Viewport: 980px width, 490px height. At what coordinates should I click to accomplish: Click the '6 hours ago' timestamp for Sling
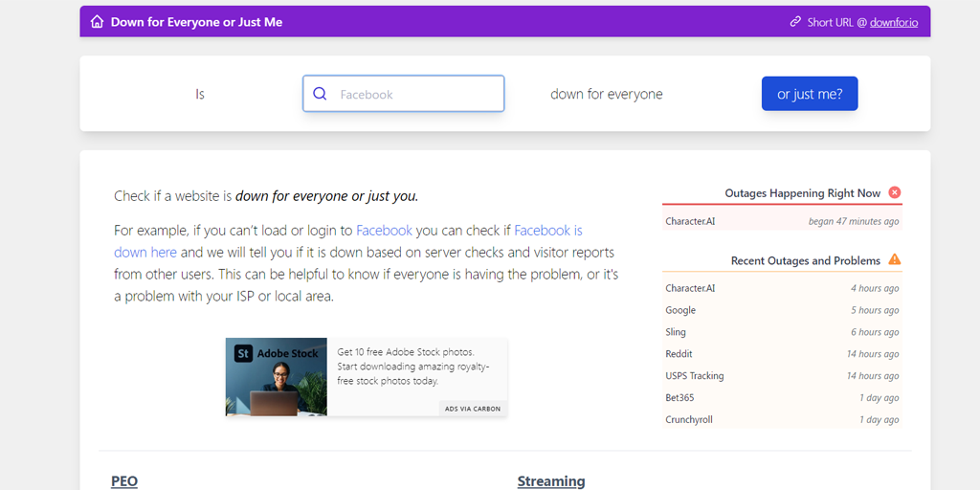[x=875, y=332]
